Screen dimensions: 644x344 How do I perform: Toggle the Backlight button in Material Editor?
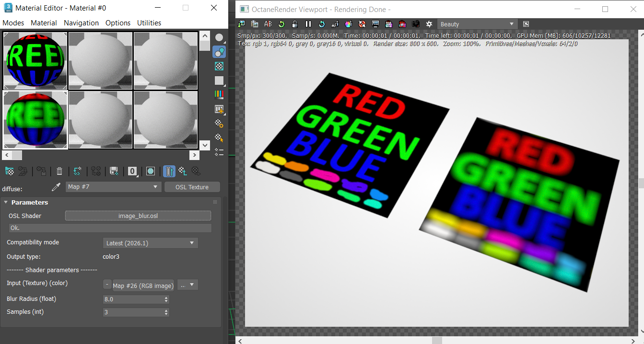(219, 52)
